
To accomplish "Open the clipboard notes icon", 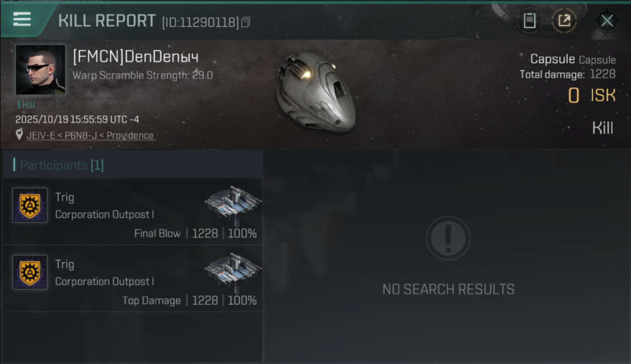I will (x=530, y=20).
